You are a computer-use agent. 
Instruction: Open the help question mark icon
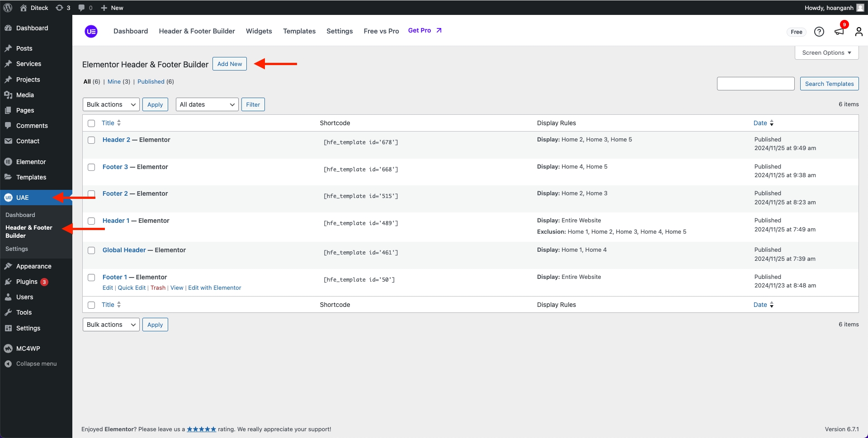point(819,32)
